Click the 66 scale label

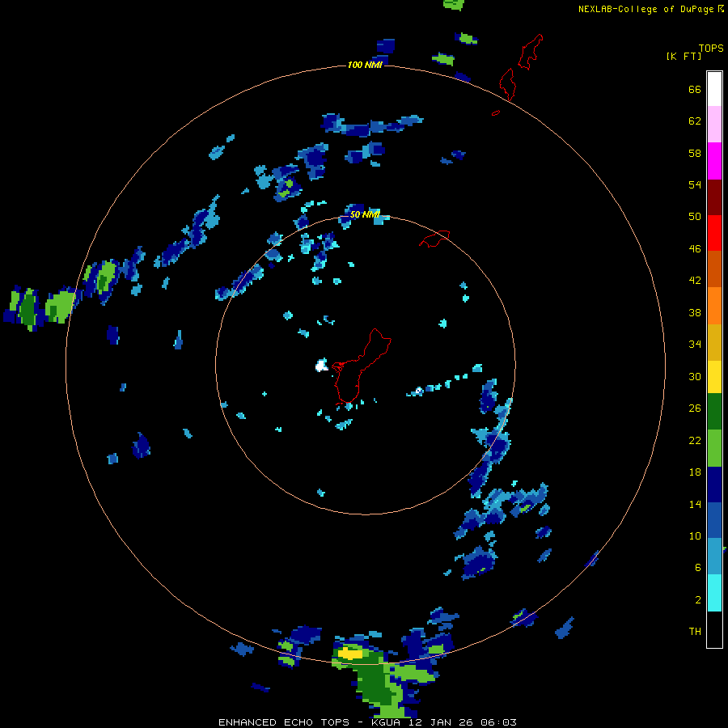[695, 89]
